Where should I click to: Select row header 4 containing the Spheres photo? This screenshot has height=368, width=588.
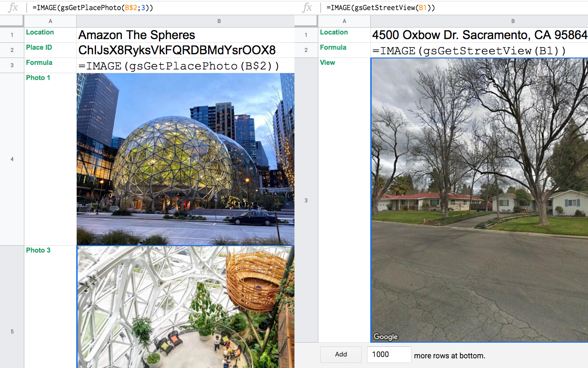11,159
